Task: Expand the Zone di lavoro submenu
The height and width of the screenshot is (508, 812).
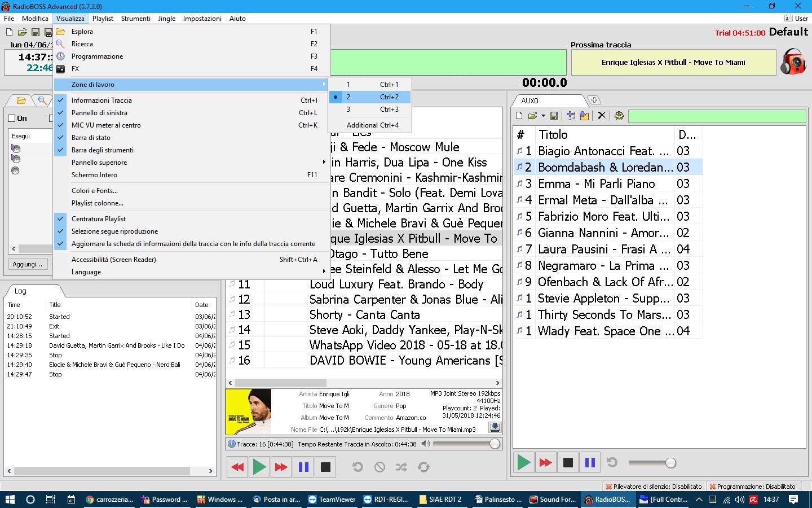Action: 192,85
